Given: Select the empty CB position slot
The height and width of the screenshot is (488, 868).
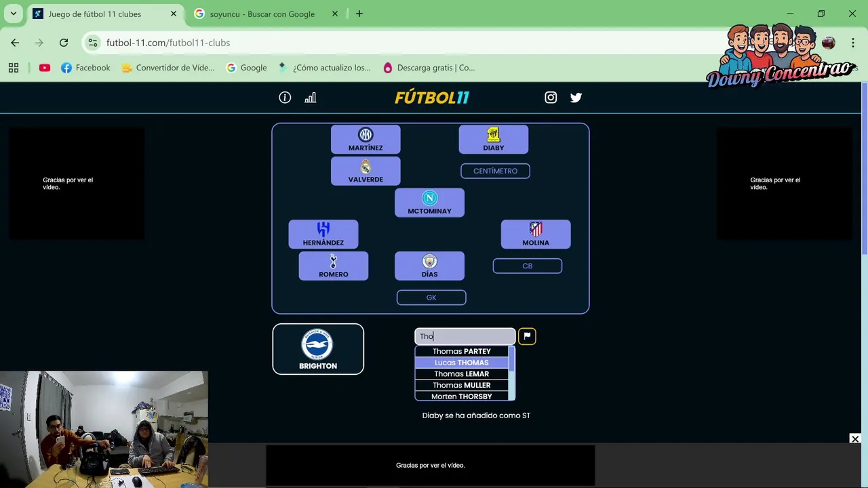Looking at the screenshot, I should (528, 266).
